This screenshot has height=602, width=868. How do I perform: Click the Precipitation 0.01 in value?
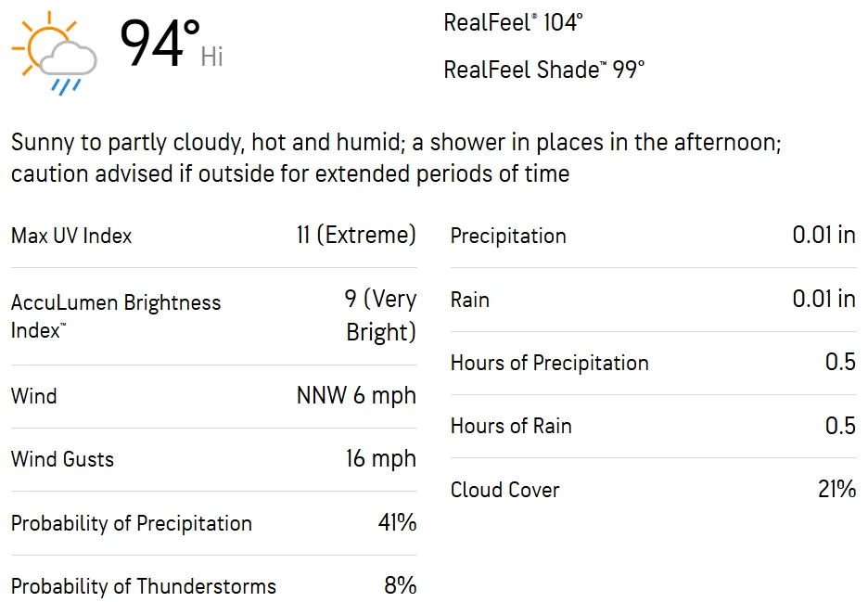pyautogui.click(x=823, y=235)
